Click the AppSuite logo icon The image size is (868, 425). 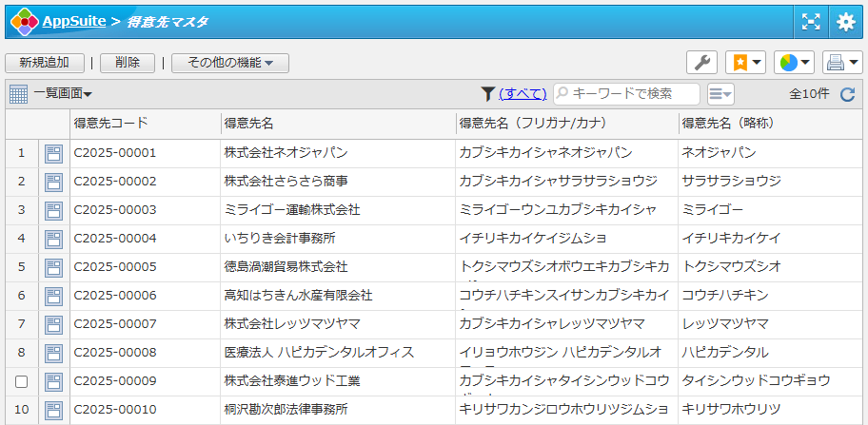pyautogui.click(x=23, y=21)
